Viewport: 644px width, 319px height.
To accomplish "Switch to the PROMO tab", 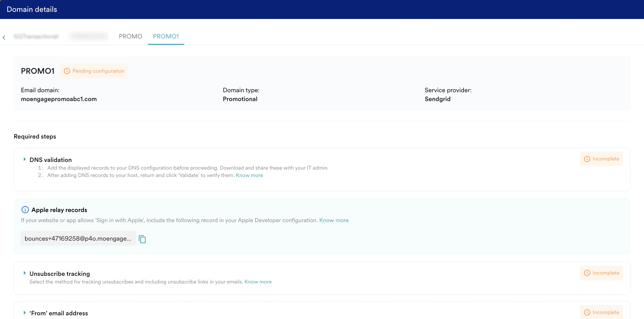I will pyautogui.click(x=130, y=36).
